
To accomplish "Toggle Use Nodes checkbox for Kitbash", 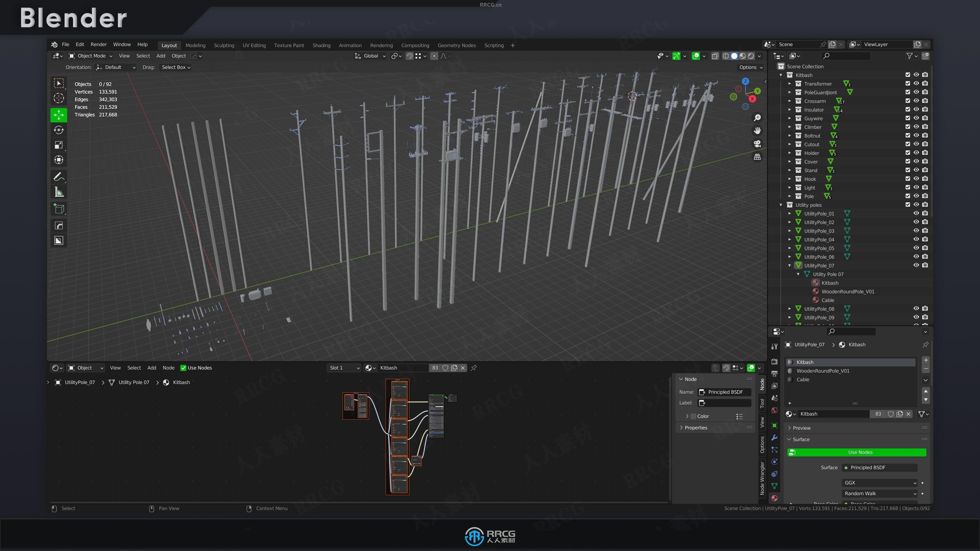I will [859, 452].
